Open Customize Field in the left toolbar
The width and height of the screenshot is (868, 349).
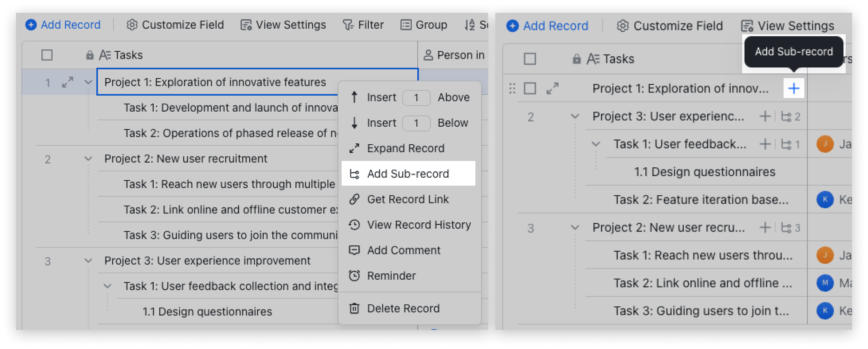175,25
